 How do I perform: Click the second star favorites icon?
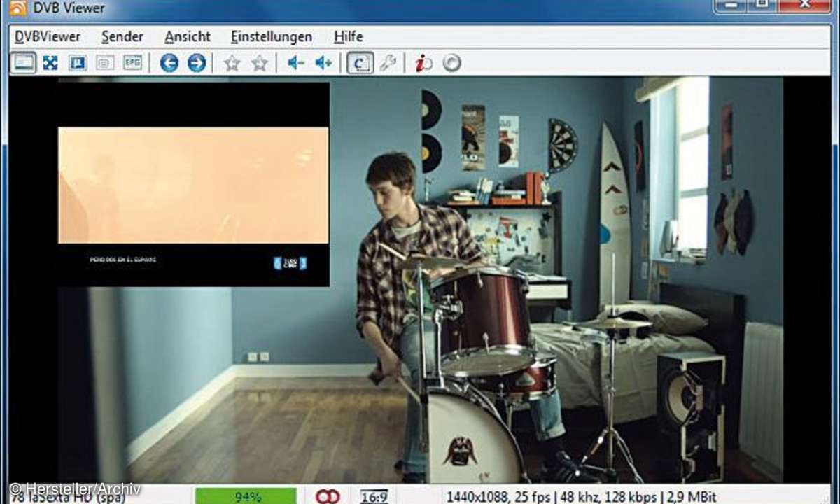click(x=260, y=64)
